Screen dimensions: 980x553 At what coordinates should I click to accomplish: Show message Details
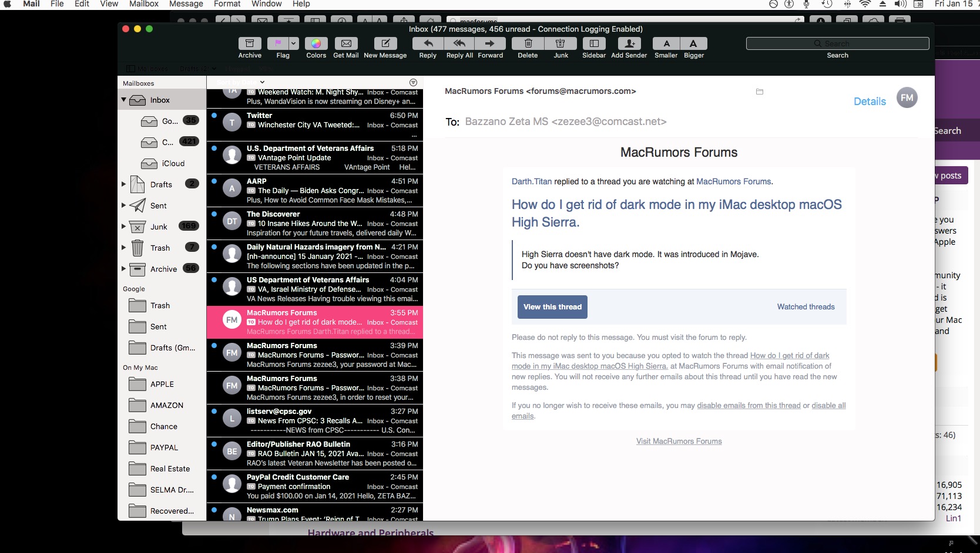click(870, 101)
